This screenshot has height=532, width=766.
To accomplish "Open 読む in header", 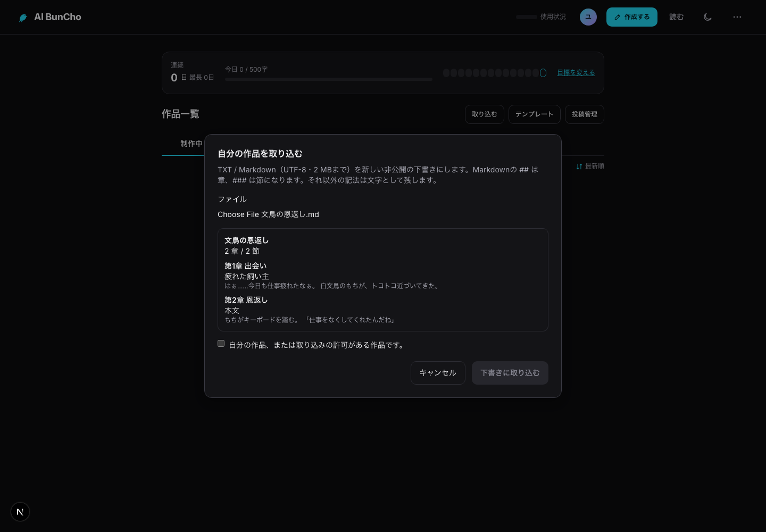I will pyautogui.click(x=677, y=17).
